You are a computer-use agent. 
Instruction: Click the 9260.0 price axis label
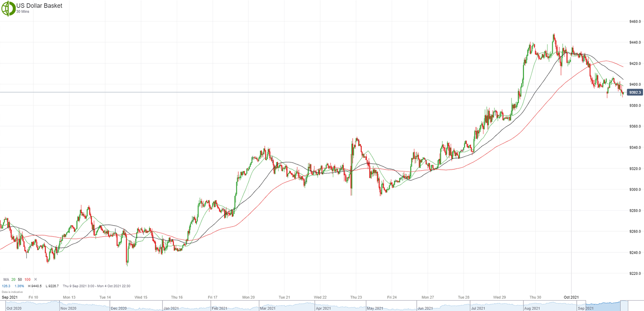(635, 232)
